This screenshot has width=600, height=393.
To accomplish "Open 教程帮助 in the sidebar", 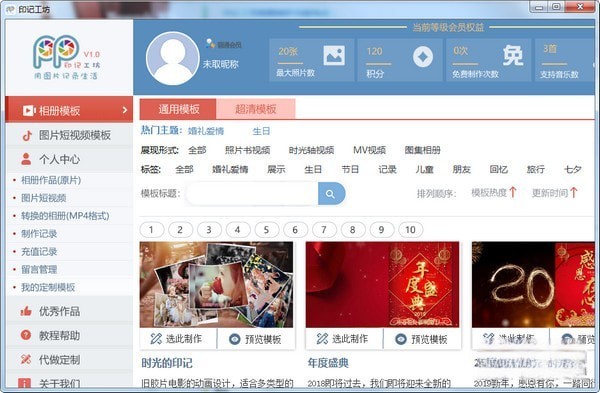I will tap(69, 336).
